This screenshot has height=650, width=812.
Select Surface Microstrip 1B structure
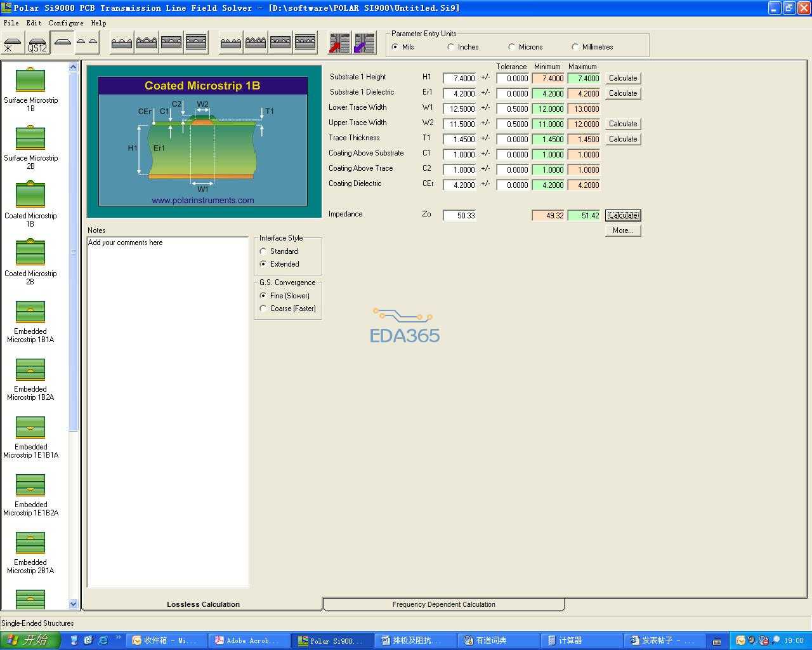(x=30, y=89)
